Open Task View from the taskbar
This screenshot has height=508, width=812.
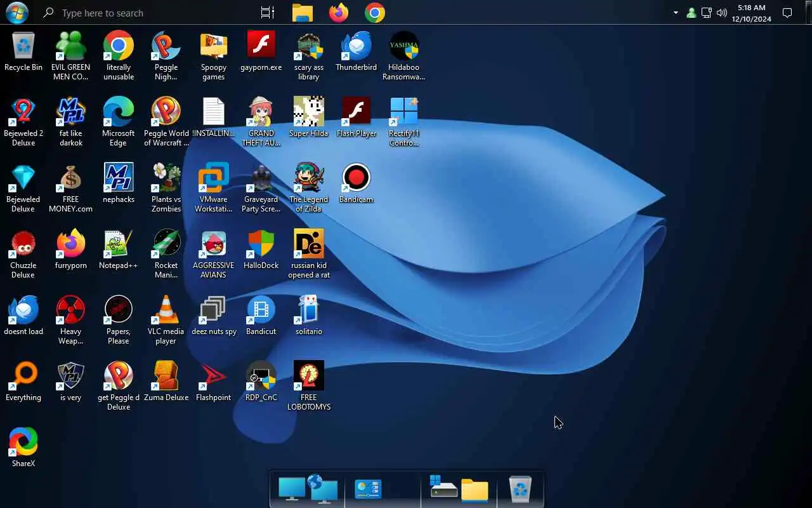(x=268, y=13)
